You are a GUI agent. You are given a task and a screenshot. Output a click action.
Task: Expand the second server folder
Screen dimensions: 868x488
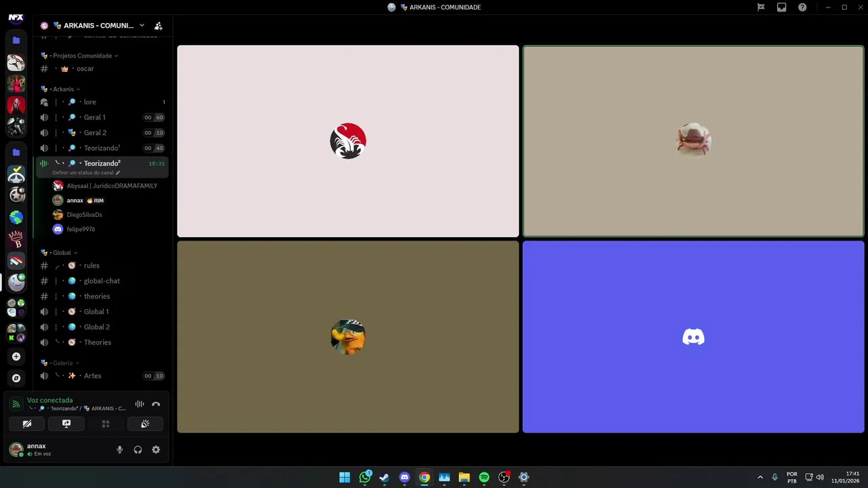point(16,152)
